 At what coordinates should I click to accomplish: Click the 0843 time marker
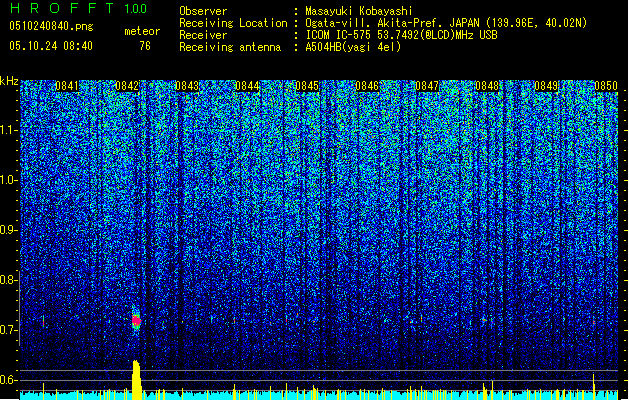click(x=187, y=86)
